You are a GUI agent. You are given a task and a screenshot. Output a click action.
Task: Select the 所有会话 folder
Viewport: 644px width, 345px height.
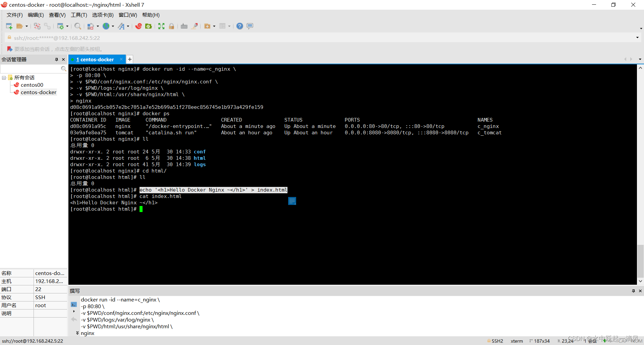click(x=24, y=78)
